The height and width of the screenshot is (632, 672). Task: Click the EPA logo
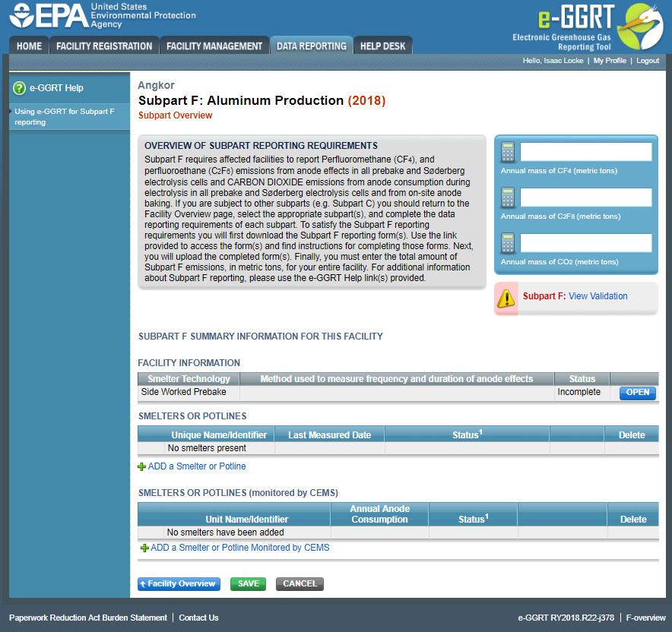(x=103, y=16)
